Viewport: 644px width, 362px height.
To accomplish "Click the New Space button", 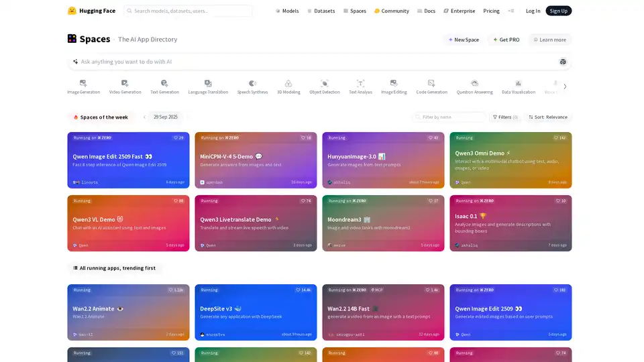I will [x=464, y=40].
